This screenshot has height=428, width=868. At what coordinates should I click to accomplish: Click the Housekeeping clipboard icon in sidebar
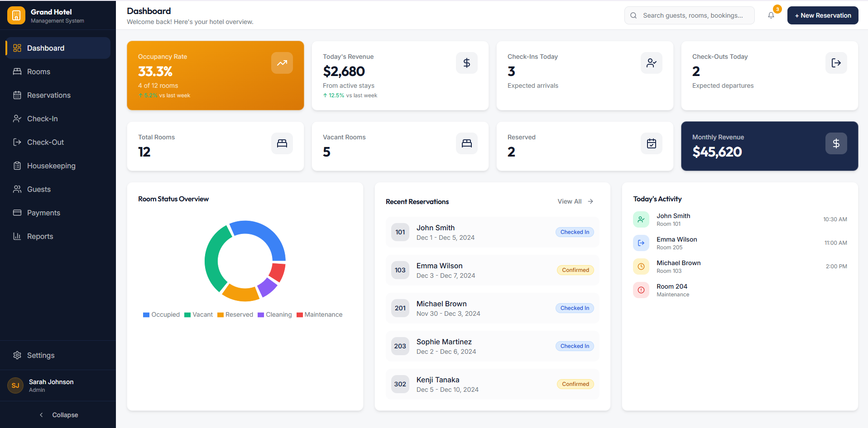point(17,166)
